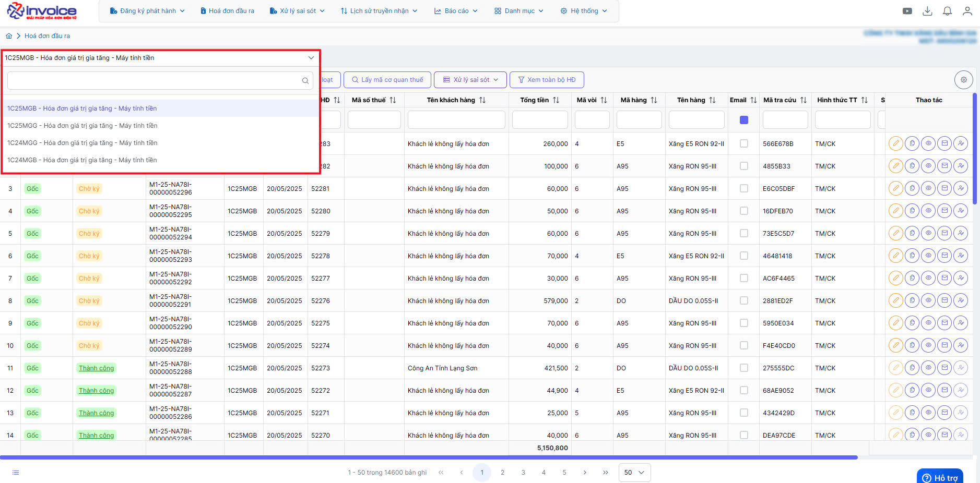Click the Invoice logo
This screenshot has width=980, height=483.
pyautogui.click(x=42, y=11)
